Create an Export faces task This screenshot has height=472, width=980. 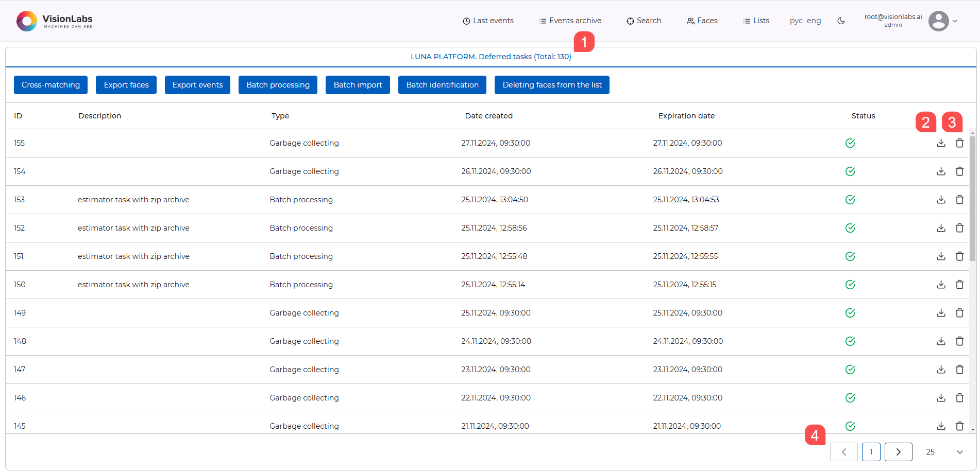tap(126, 85)
